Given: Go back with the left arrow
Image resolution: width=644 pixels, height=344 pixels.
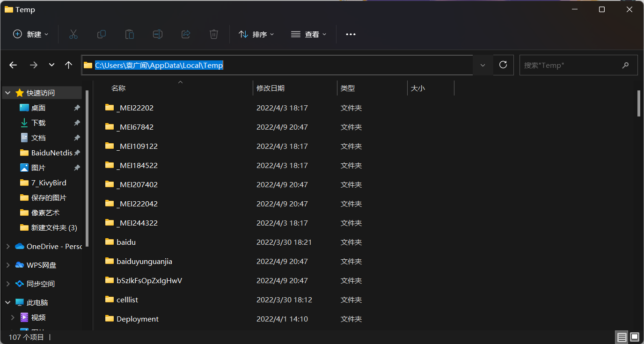Looking at the screenshot, I should pos(13,65).
